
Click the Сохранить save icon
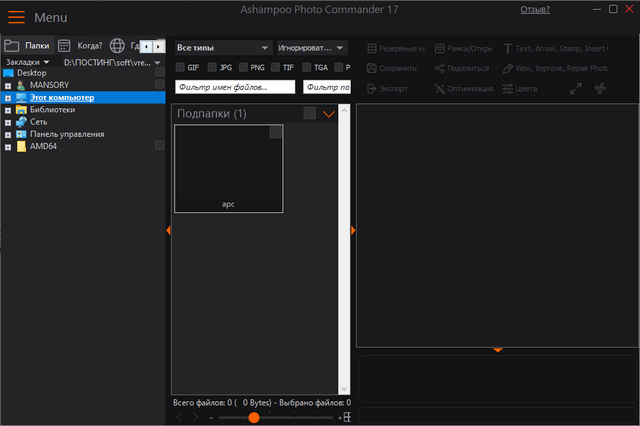(x=372, y=68)
